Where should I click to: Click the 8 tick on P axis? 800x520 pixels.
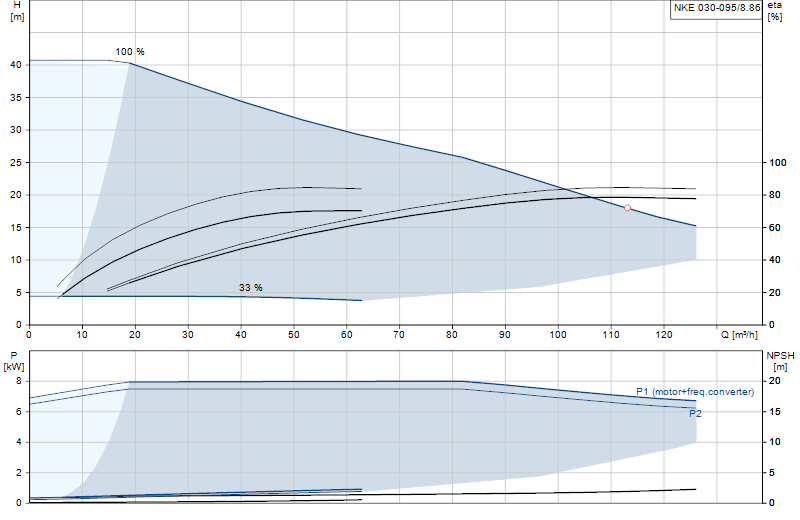coord(19,381)
